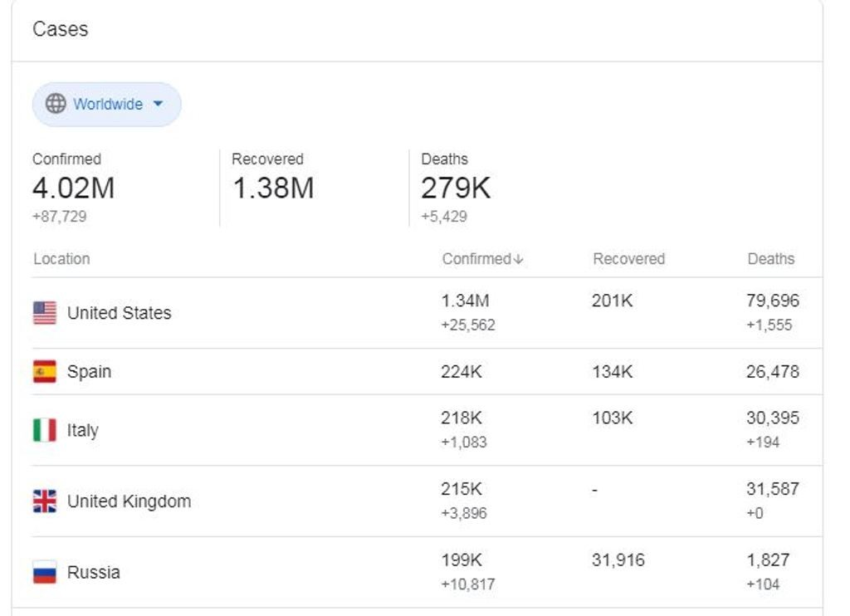The height and width of the screenshot is (616, 850).
Task: Open United Kingdom country entry
Action: (x=427, y=501)
